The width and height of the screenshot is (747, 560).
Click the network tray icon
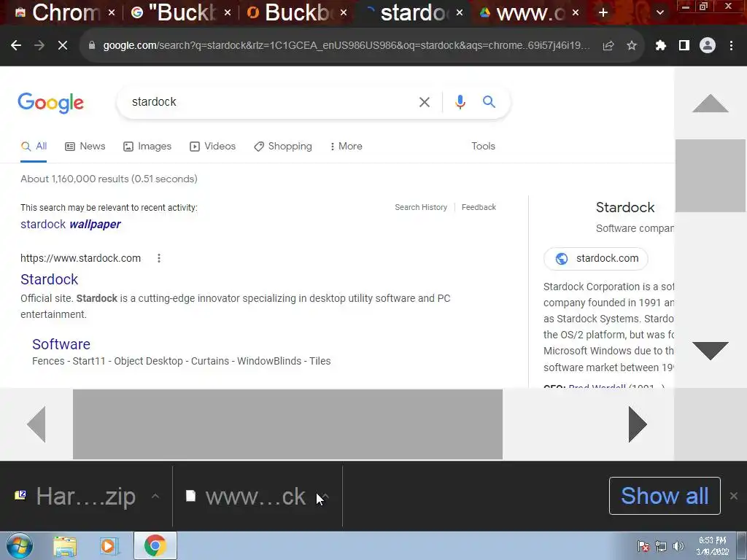coord(661,546)
